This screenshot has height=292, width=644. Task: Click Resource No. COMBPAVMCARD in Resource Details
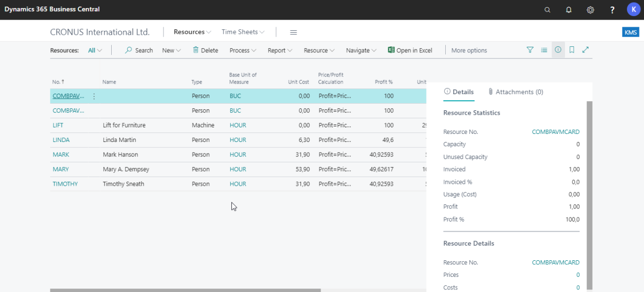tap(555, 262)
